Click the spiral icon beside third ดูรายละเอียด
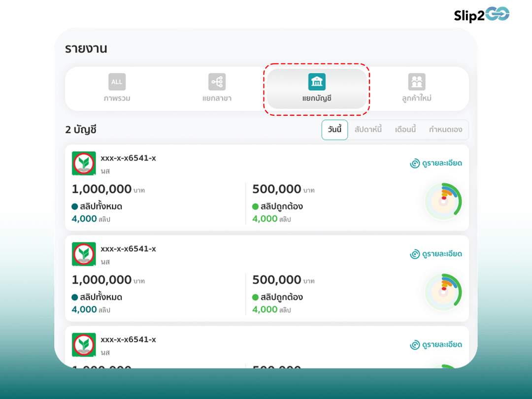 coord(415,345)
